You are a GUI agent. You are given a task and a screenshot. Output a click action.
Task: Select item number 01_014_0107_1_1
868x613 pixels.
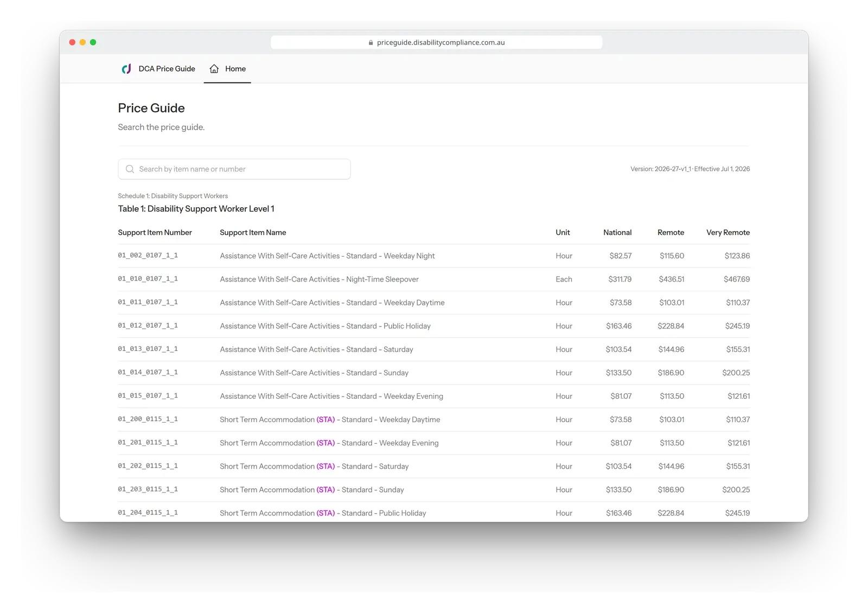[x=148, y=372]
